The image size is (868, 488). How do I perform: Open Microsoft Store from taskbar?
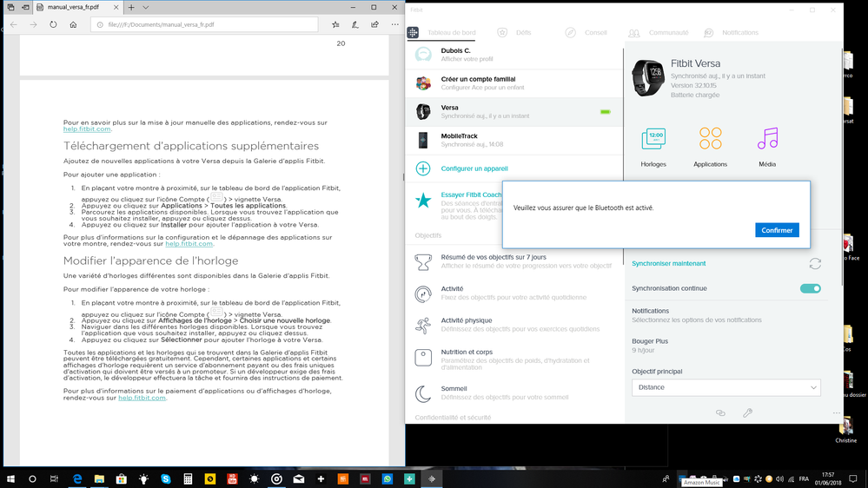(122, 479)
